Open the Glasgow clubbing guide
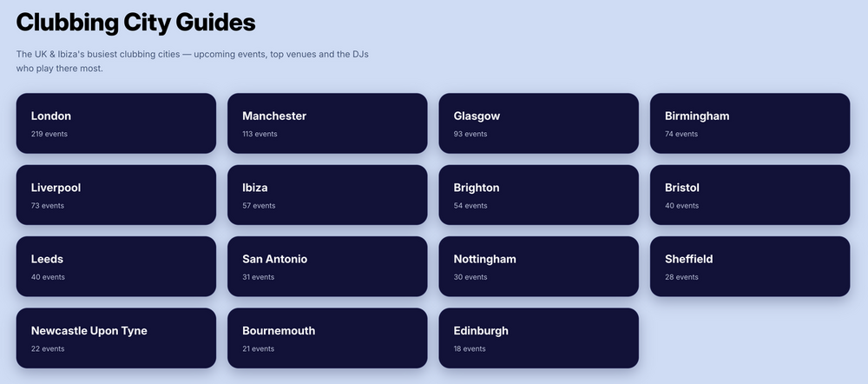The height and width of the screenshot is (384, 868). click(539, 123)
